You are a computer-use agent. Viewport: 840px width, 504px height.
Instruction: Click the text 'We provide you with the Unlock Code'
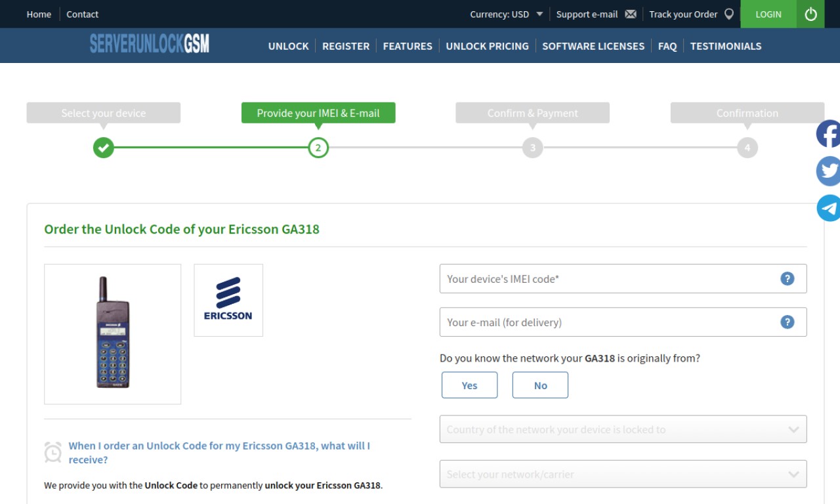coord(121,486)
